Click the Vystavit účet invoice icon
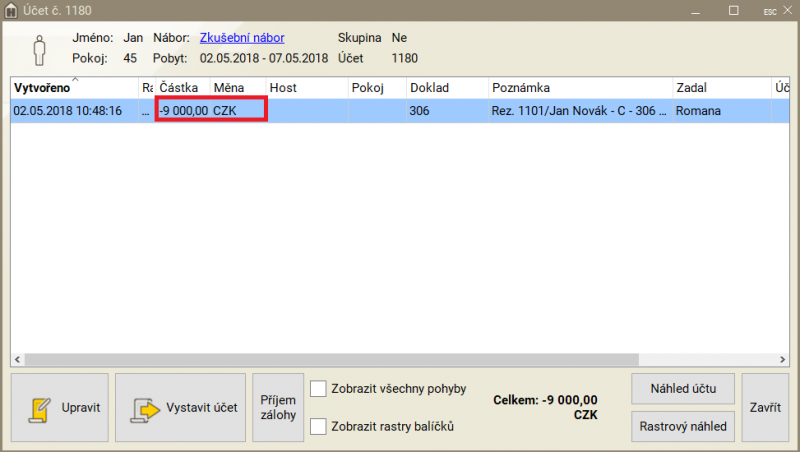This screenshot has width=800, height=452. [x=180, y=408]
